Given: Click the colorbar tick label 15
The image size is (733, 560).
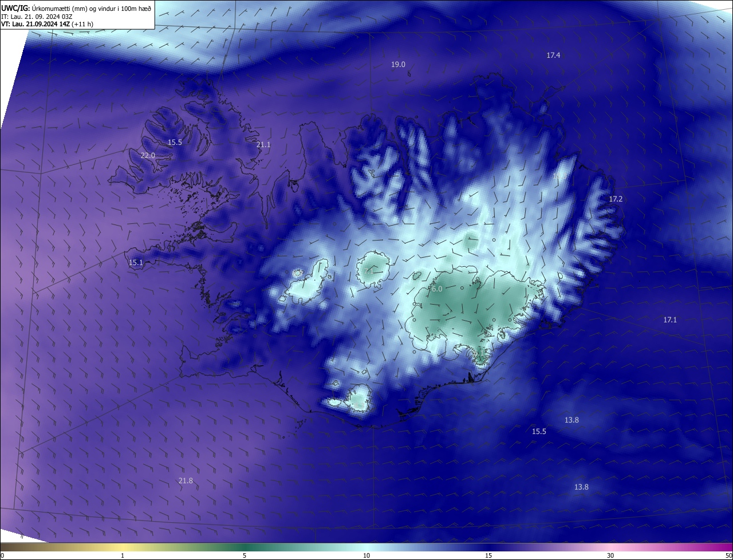Looking at the screenshot, I should pos(488,555).
